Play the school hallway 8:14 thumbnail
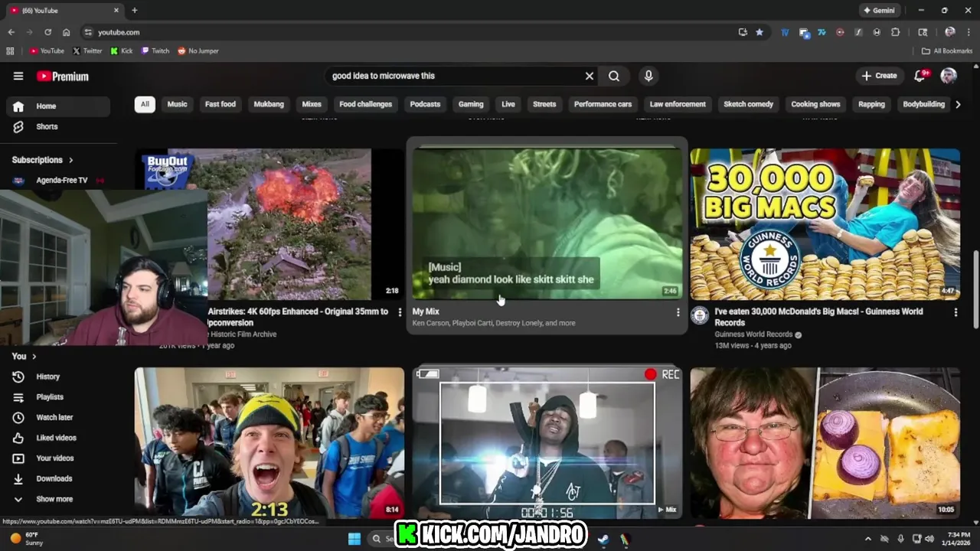 click(269, 442)
